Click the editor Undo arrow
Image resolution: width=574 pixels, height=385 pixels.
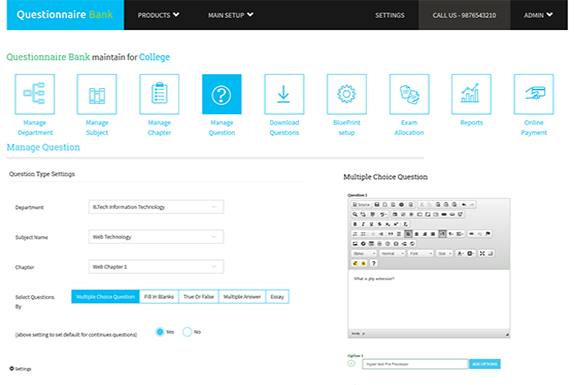[464, 205]
